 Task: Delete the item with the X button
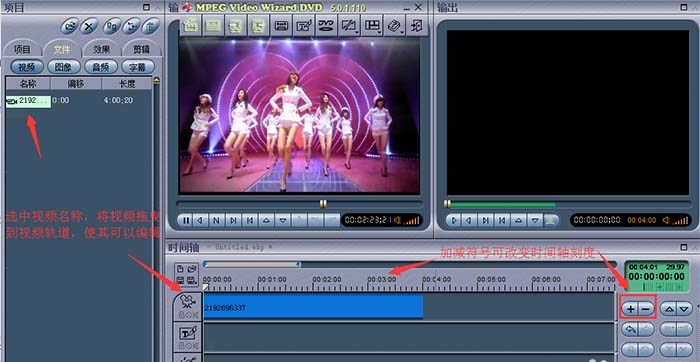pyautogui.click(x=89, y=26)
